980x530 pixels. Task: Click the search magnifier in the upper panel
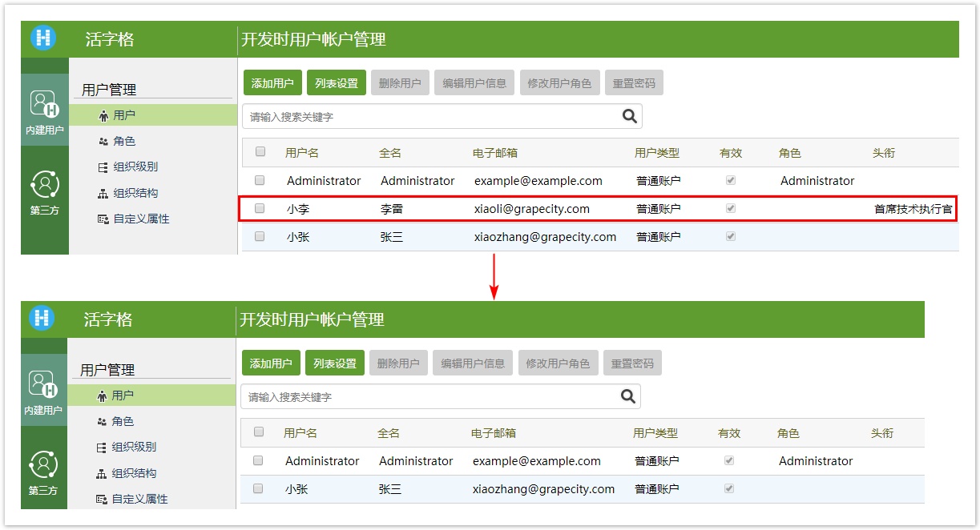630,116
